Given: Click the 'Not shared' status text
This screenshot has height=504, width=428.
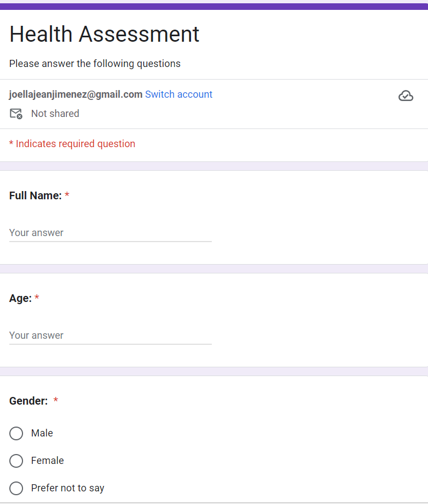Looking at the screenshot, I should 55,114.
